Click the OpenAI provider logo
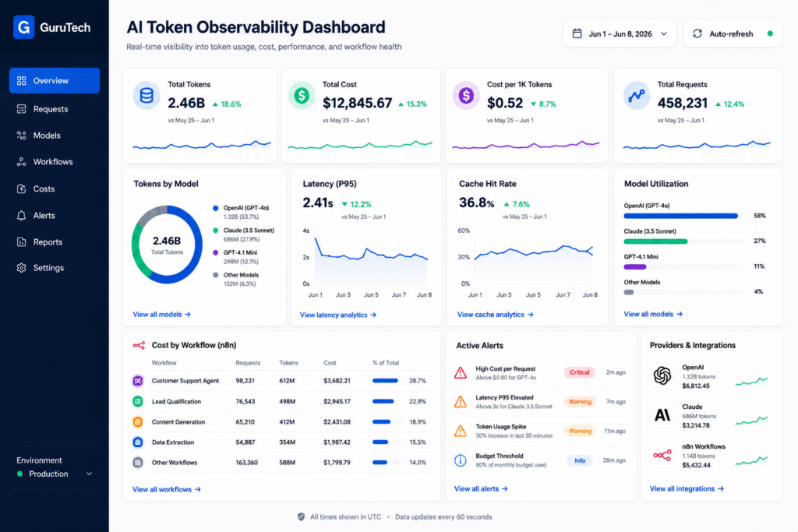 click(662, 376)
